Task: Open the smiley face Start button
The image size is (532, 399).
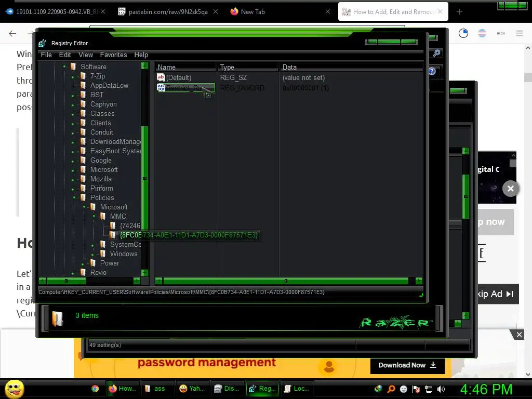Action: [x=15, y=389]
